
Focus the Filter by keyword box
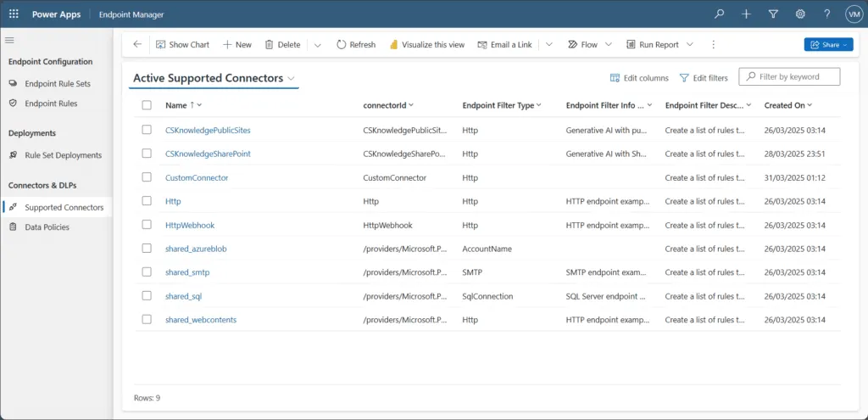coord(789,77)
